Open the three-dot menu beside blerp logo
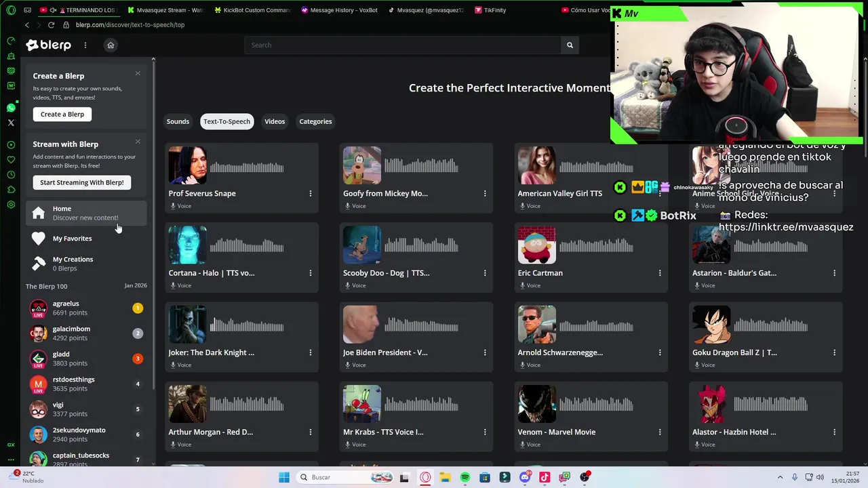This screenshot has height=488, width=868. tap(85, 45)
